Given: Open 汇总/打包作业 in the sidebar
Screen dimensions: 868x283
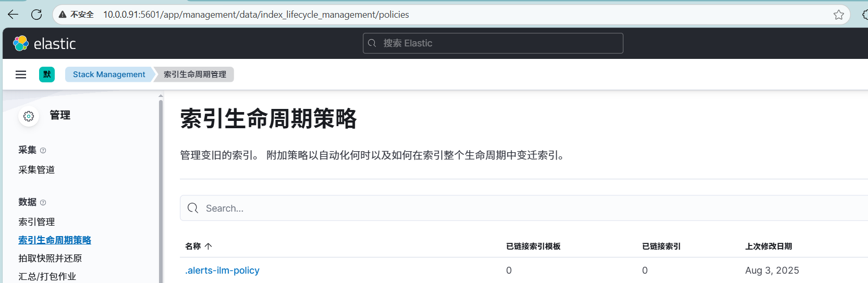Looking at the screenshot, I should pyautogui.click(x=47, y=276).
